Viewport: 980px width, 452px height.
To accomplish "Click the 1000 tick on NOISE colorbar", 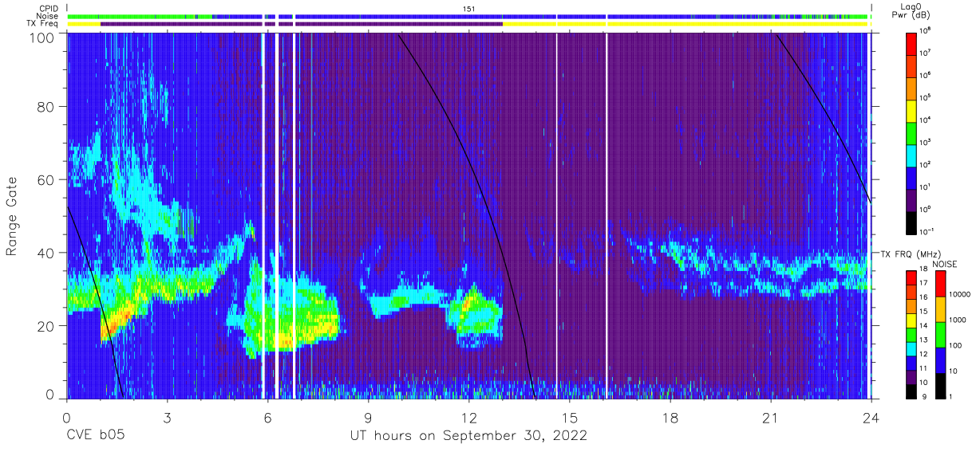I will click(x=958, y=320).
